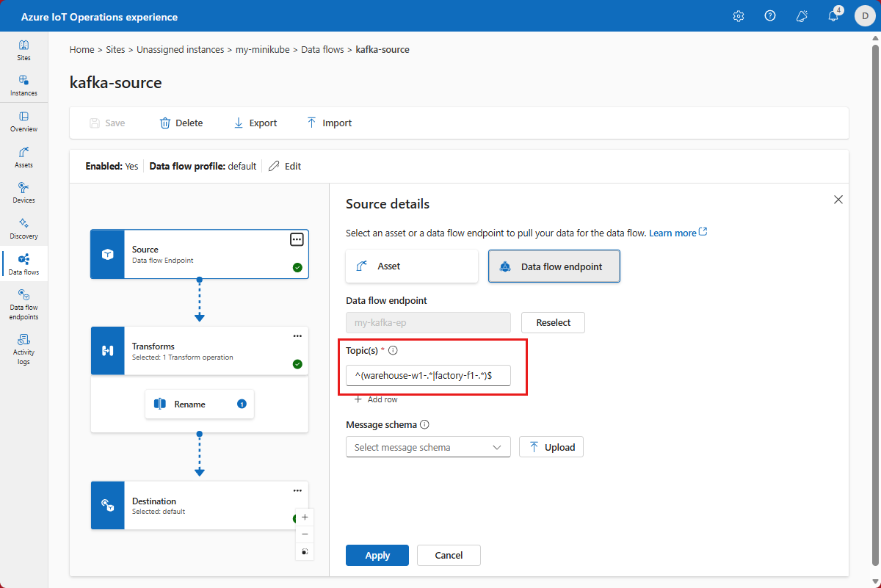Toggle the canvas lock control
The image size is (881, 588).
305,551
